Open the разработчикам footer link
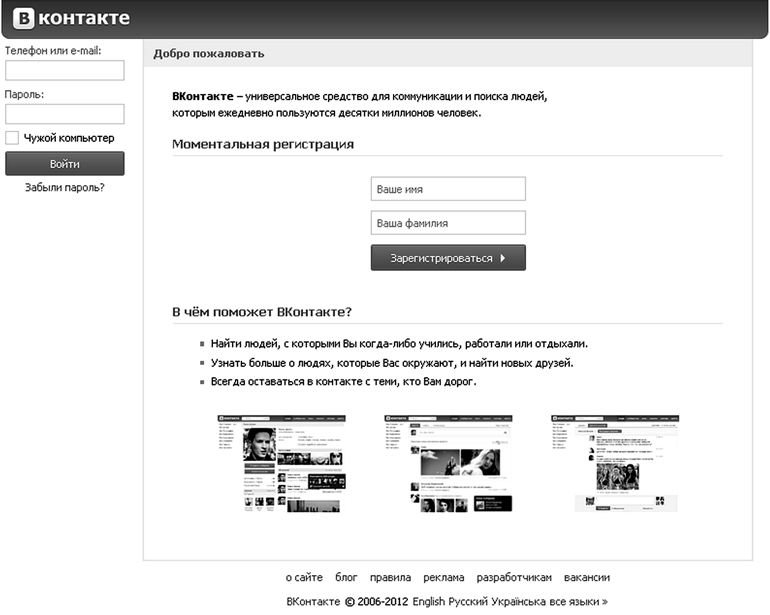Screen dimensions: 770x615 click(x=514, y=578)
